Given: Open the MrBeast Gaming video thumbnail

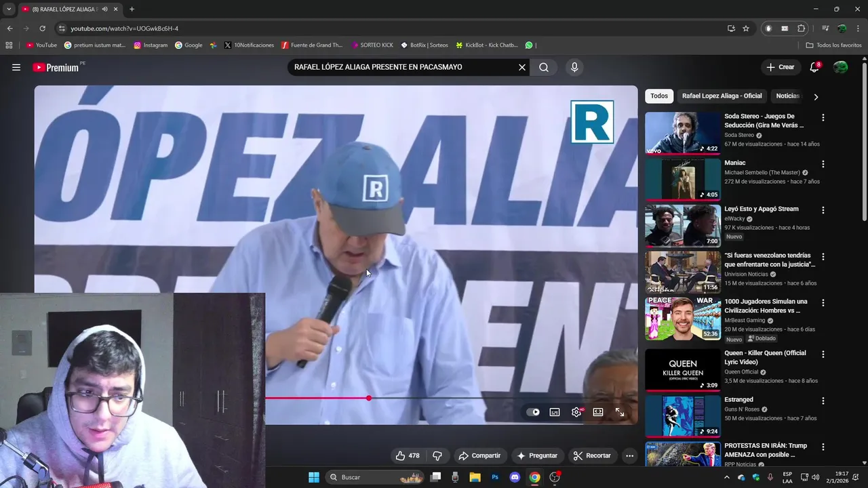Looking at the screenshot, I should [683, 319].
